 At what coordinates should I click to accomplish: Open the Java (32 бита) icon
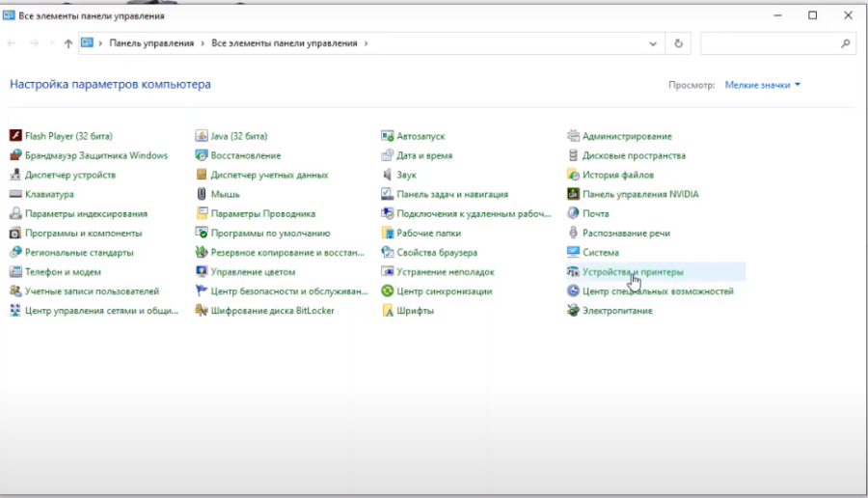[202, 136]
